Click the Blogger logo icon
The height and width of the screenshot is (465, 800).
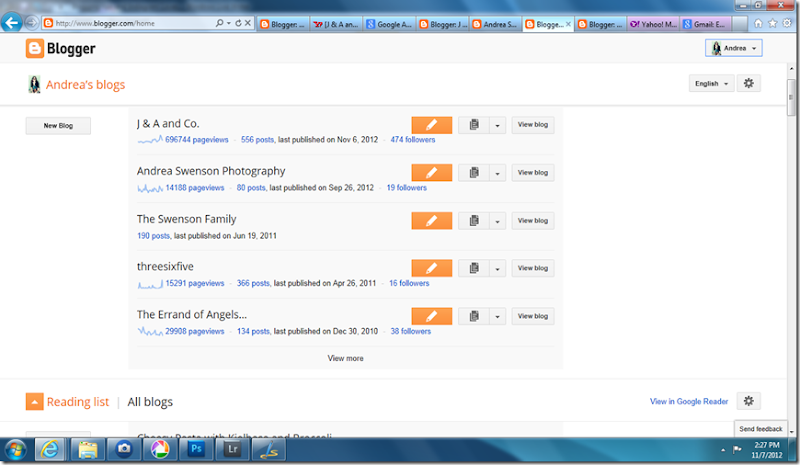pyautogui.click(x=35, y=48)
